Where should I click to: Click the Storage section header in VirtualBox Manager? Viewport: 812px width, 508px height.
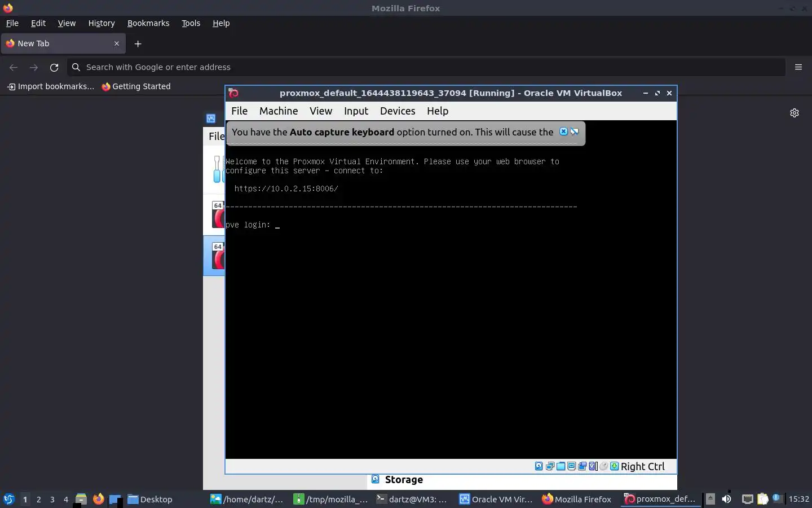(x=404, y=480)
